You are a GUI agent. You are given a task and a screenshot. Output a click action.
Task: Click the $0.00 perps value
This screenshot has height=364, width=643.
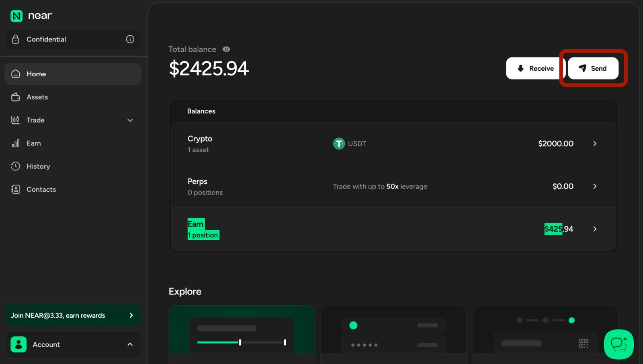[563, 186]
